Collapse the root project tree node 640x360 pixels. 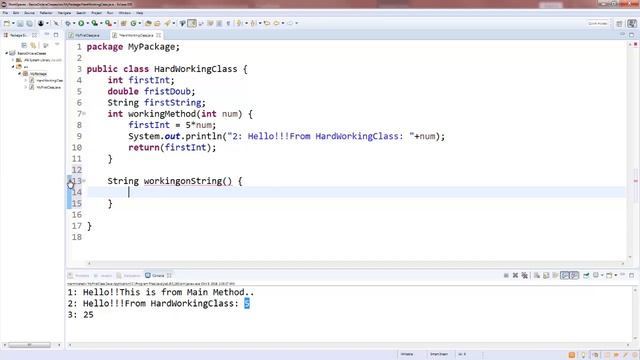(7, 53)
